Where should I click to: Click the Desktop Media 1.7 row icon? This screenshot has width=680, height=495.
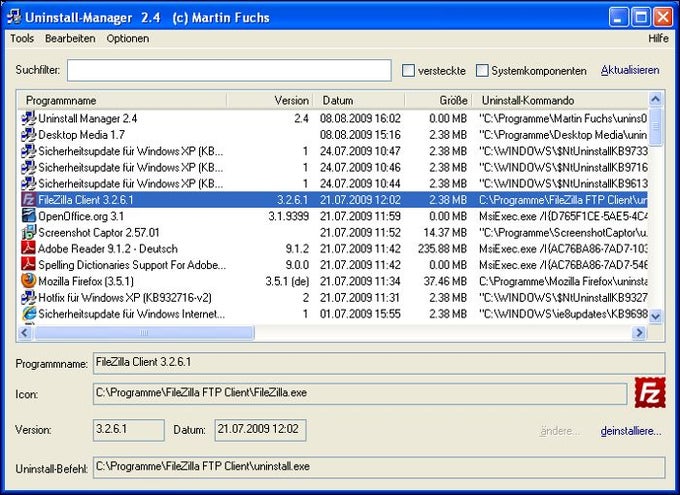29,135
